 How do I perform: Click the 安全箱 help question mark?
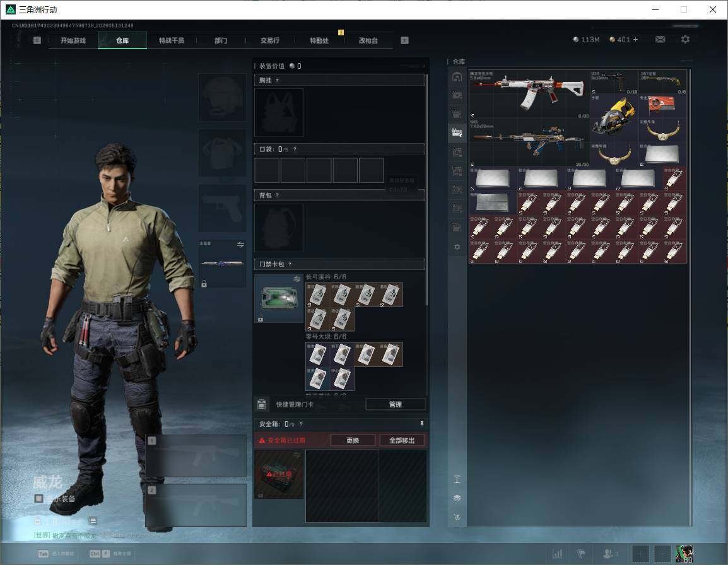[x=302, y=424]
